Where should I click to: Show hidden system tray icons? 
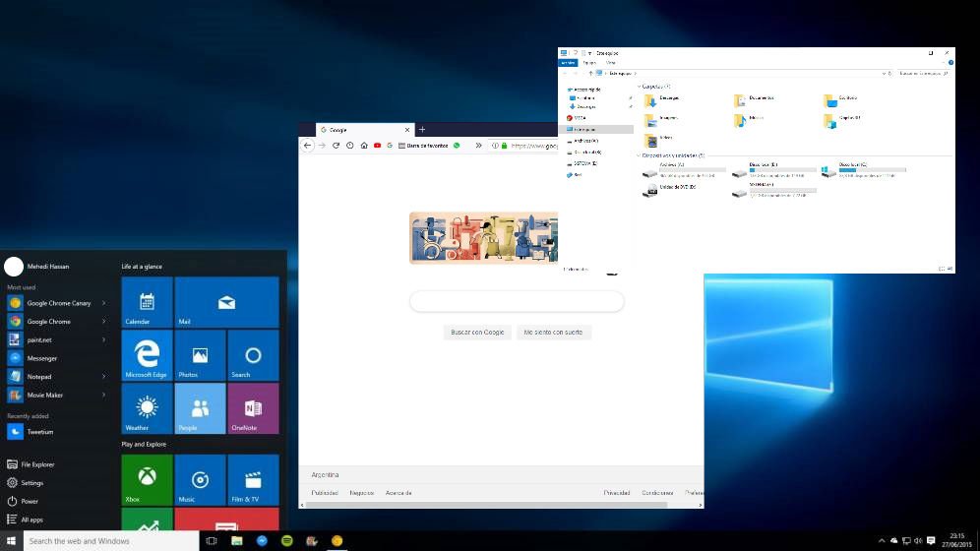tap(882, 541)
